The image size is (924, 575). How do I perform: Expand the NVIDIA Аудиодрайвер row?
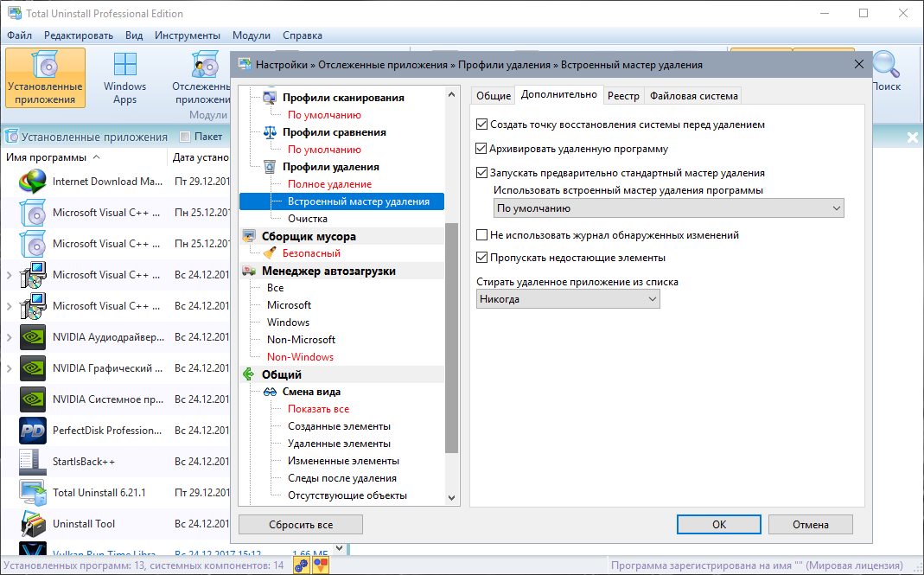pyautogui.click(x=9, y=337)
